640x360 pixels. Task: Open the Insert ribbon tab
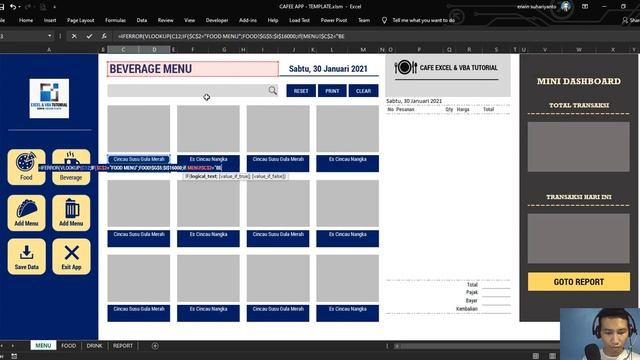[50, 20]
